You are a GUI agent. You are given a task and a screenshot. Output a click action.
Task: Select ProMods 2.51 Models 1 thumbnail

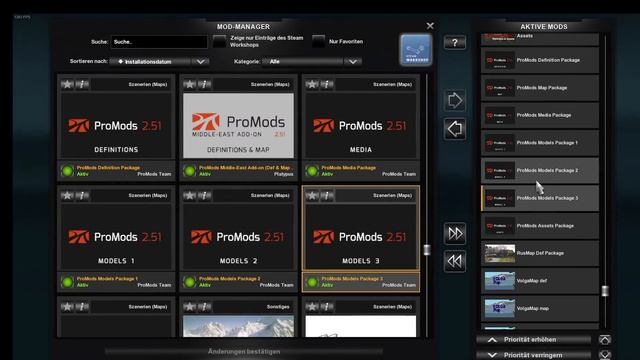[x=116, y=237]
